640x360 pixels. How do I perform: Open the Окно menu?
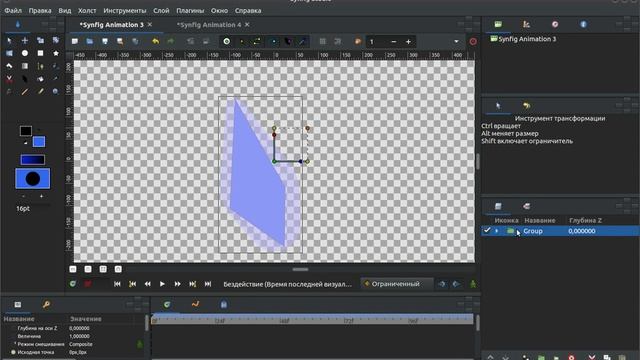[x=220, y=11]
